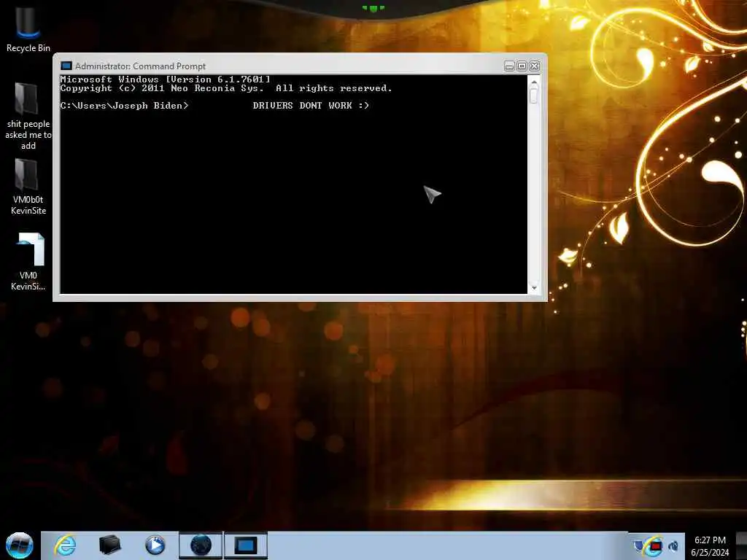Open the Windows Start orb
The height and width of the screenshot is (560, 747).
[x=19, y=545]
